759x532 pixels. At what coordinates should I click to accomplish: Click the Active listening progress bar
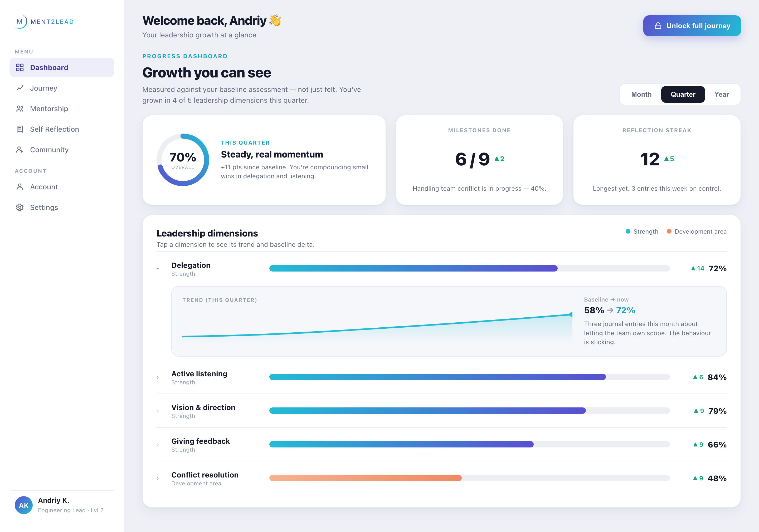point(469,377)
